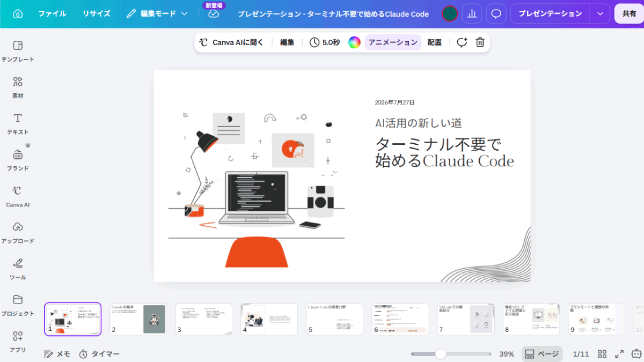Click the zoom slider handle
Viewport: 644px width, 362px height.
point(441,354)
